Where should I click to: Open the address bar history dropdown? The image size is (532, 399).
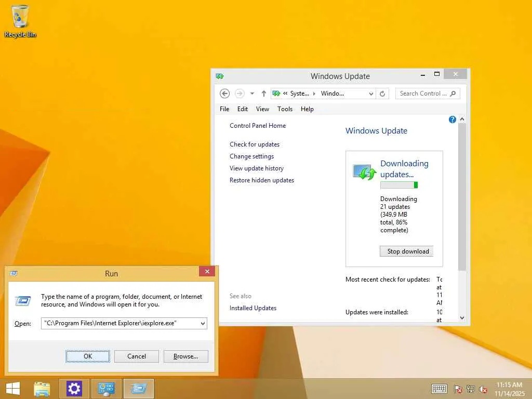click(371, 94)
